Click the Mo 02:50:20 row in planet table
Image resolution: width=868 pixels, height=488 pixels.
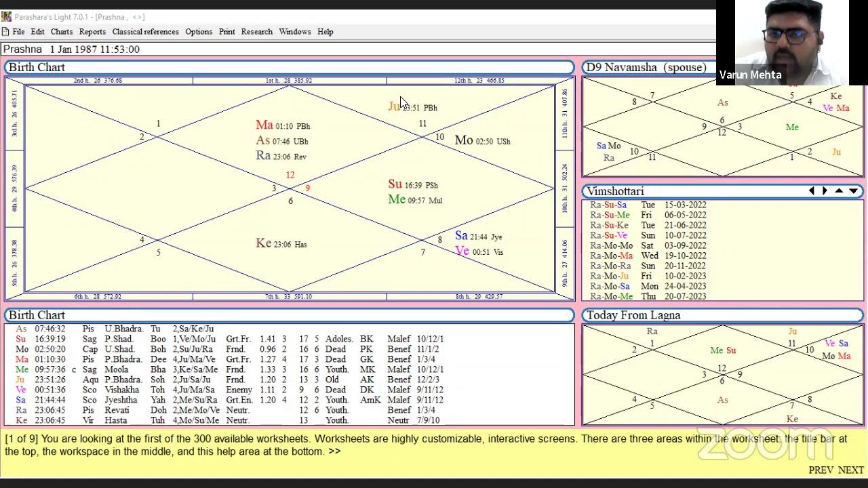(x=229, y=349)
